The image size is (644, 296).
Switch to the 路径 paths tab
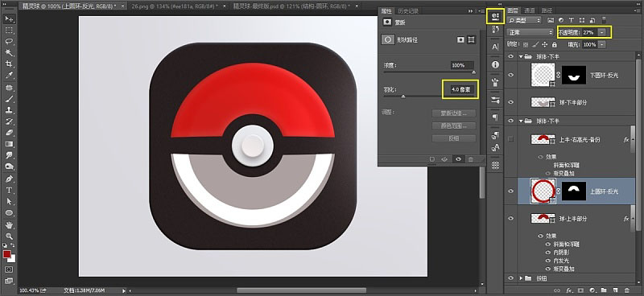[547, 10]
